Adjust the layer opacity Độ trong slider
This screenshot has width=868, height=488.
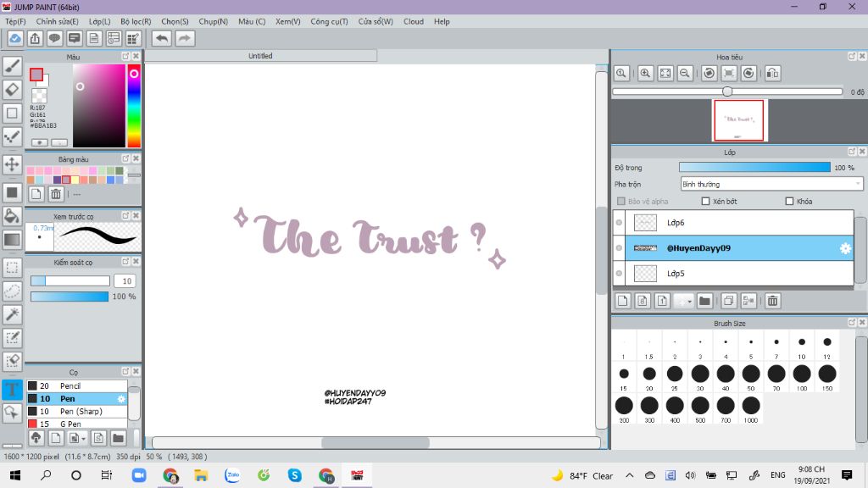[x=754, y=167]
